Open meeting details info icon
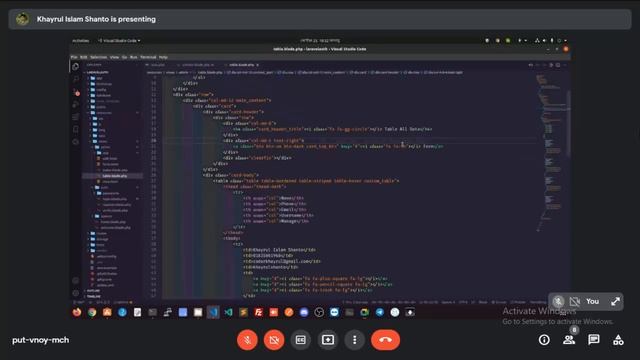 544,340
